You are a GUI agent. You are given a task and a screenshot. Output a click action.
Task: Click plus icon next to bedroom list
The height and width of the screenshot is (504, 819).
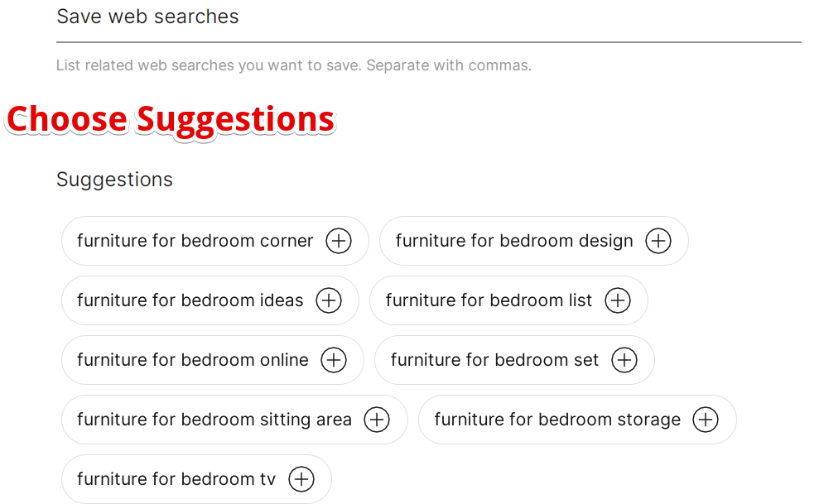tap(618, 300)
